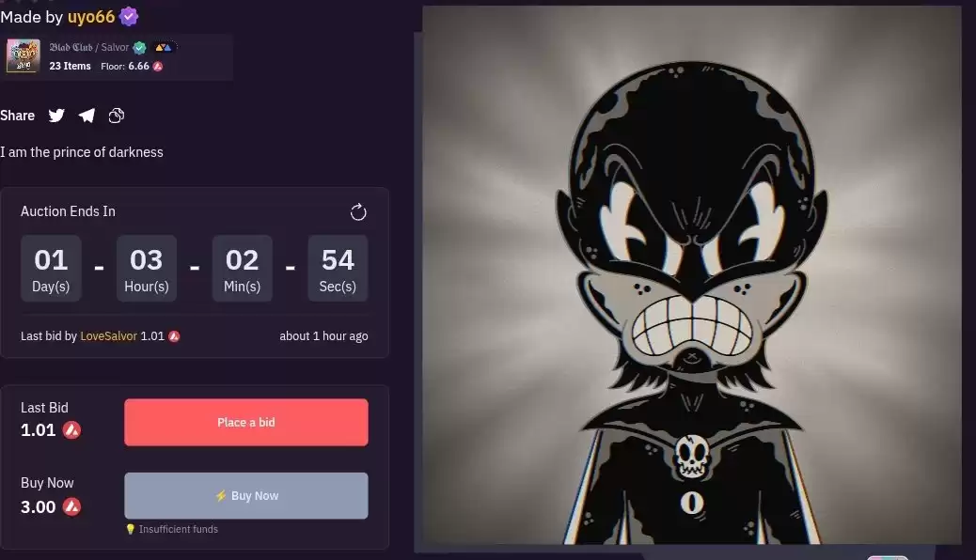Click the Buy Now button
This screenshot has width=976, height=560.
point(245,496)
